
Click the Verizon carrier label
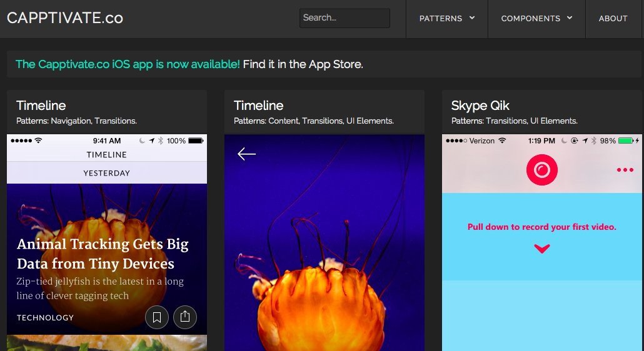tap(482, 141)
